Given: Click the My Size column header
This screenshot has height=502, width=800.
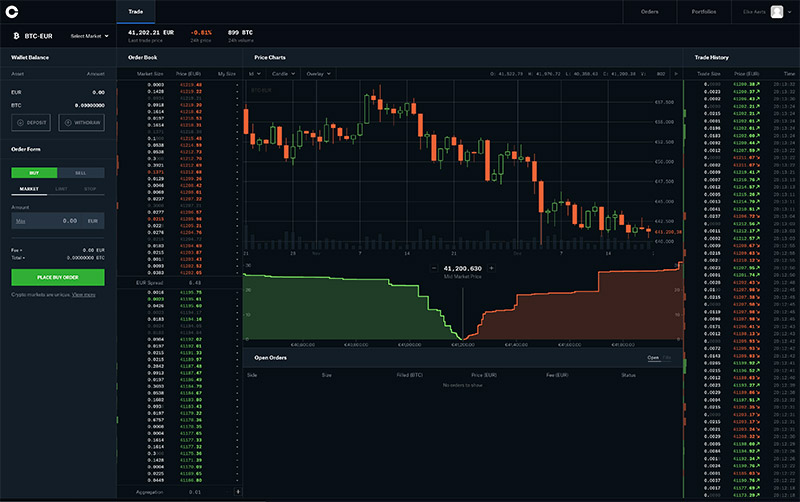Looking at the screenshot, I should 227,73.
